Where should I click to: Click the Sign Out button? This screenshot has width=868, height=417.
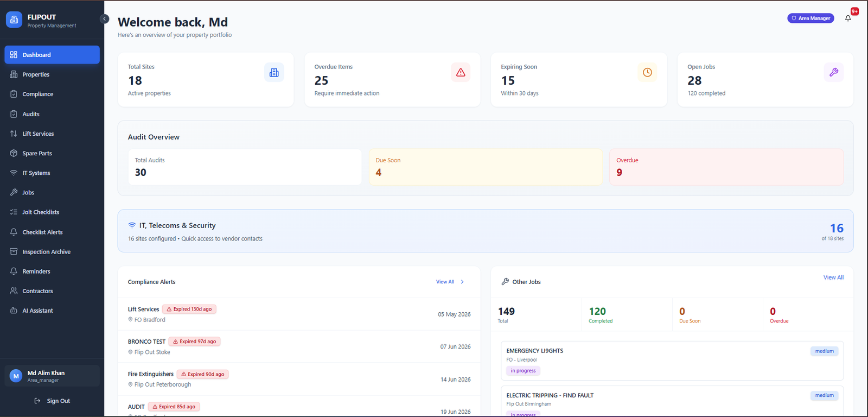52,401
